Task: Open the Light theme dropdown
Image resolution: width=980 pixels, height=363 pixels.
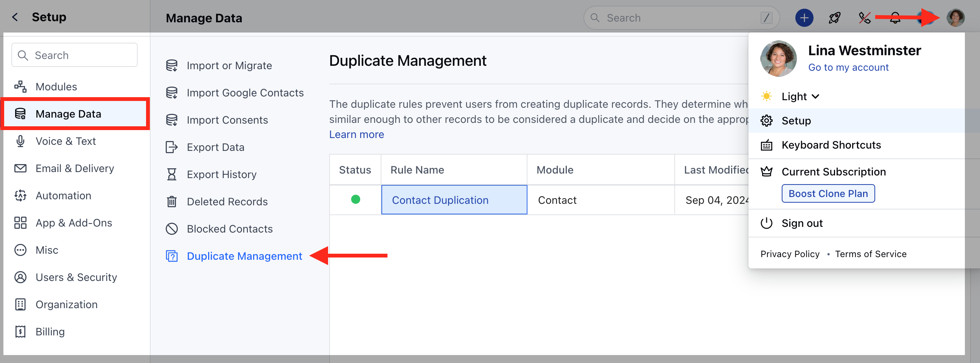Action: click(800, 96)
